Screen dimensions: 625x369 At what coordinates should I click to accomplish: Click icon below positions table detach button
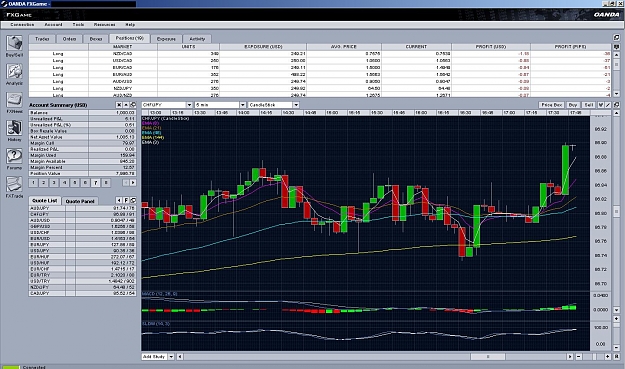tap(616, 47)
